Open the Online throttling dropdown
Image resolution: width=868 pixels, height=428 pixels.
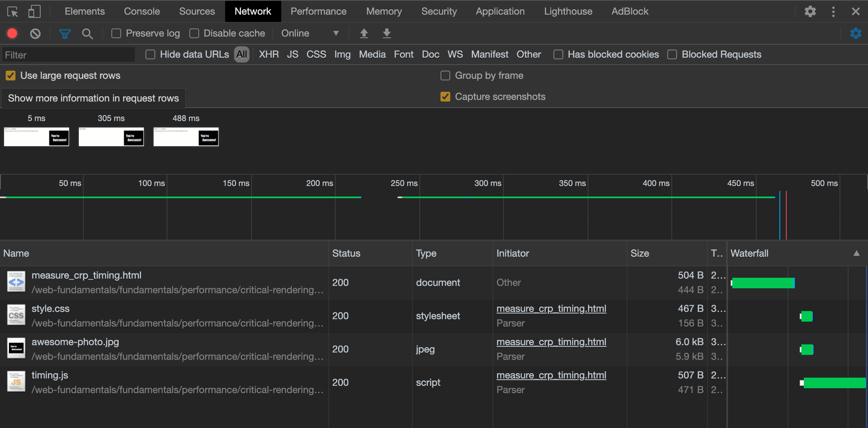(x=310, y=33)
